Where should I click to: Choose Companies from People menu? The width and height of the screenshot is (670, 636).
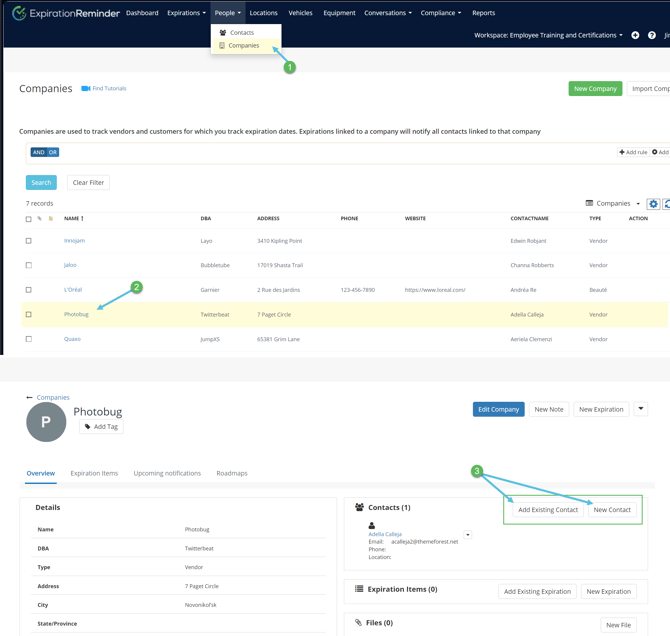(x=243, y=46)
